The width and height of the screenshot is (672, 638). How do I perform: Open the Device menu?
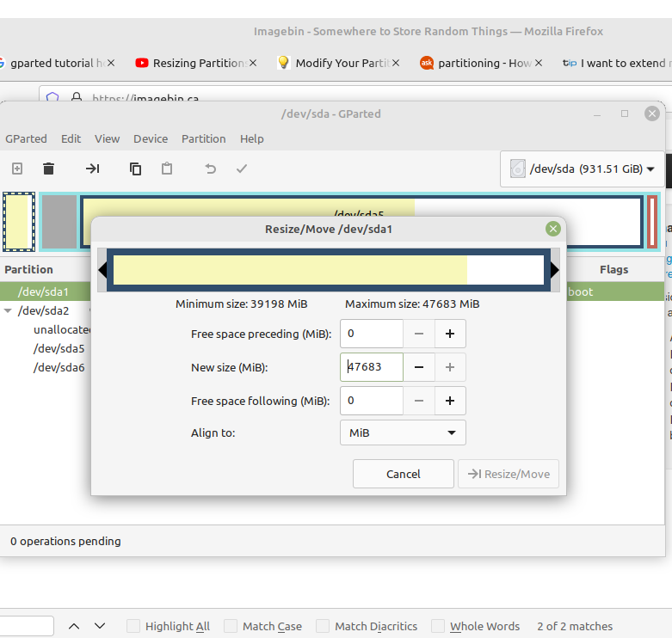pyautogui.click(x=151, y=138)
